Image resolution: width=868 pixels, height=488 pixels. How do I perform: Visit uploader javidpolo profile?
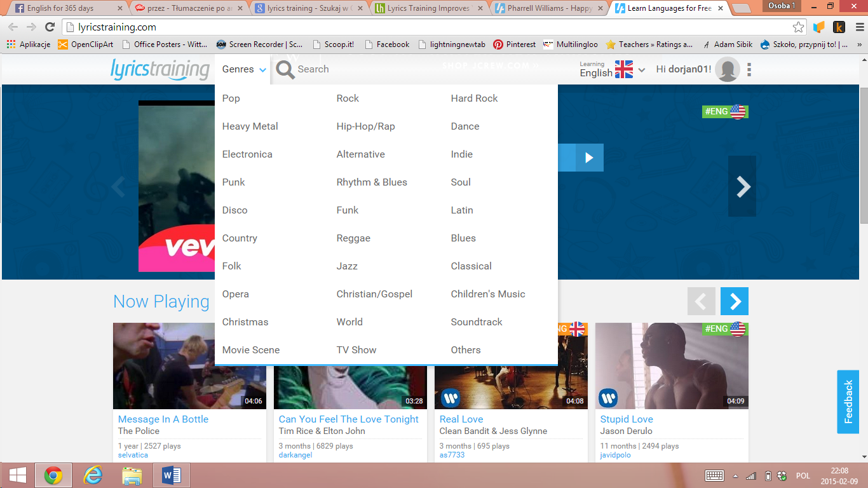pyautogui.click(x=616, y=455)
